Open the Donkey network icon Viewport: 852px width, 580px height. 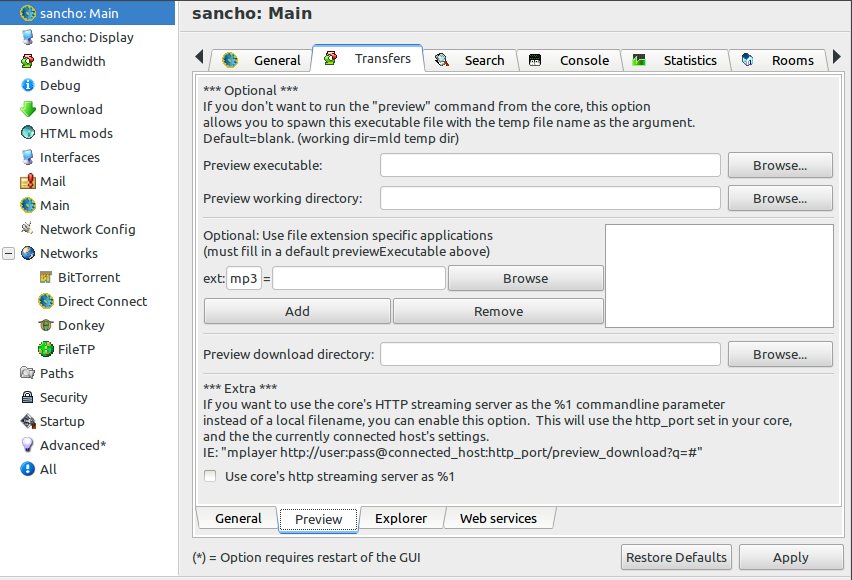[46, 325]
